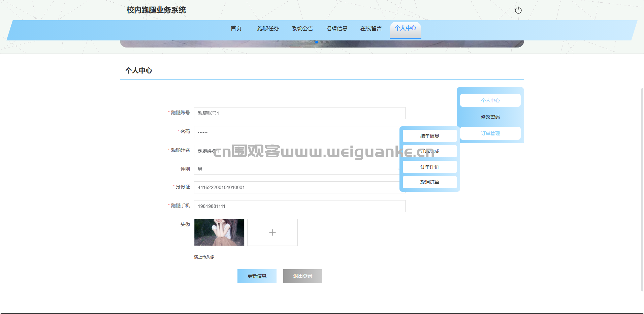This screenshot has width=644, height=314.
Task: Click the power logout icon
Action: coord(518,10)
